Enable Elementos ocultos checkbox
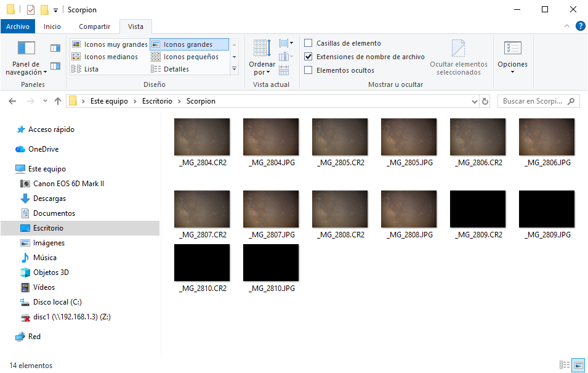This screenshot has width=588, height=373. tap(308, 70)
